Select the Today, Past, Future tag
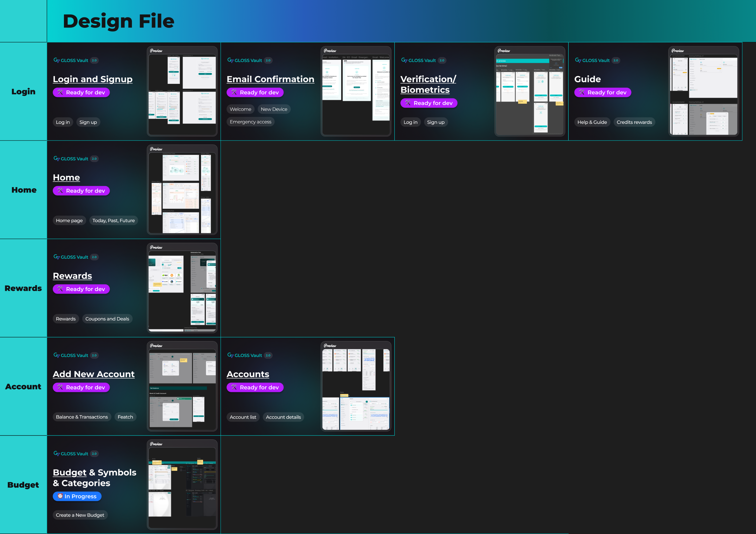 114,221
